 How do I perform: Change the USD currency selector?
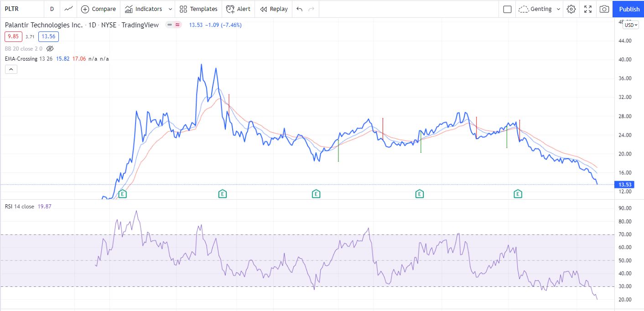click(x=631, y=25)
